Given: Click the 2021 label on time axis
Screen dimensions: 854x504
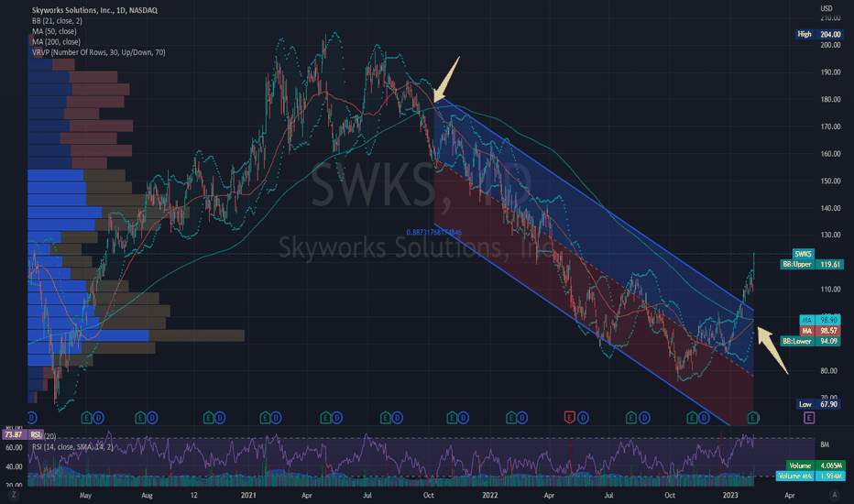Looking at the screenshot, I should point(248,495).
